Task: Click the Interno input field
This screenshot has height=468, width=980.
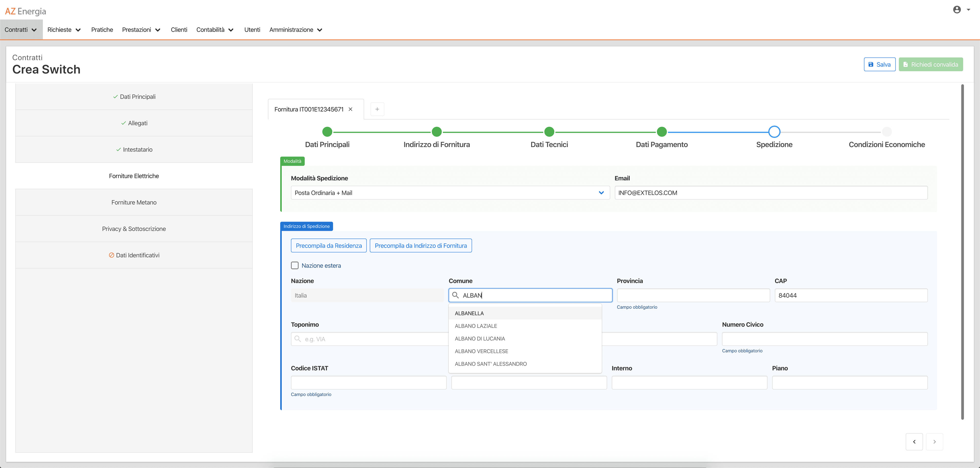Action: coord(689,383)
